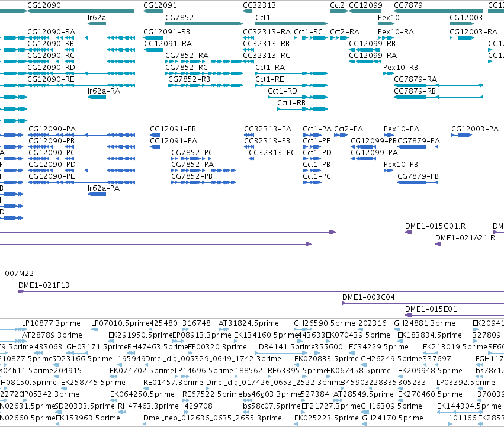Click the CG7852 gene bar
This screenshot has height=427, width=504.
point(204,24)
